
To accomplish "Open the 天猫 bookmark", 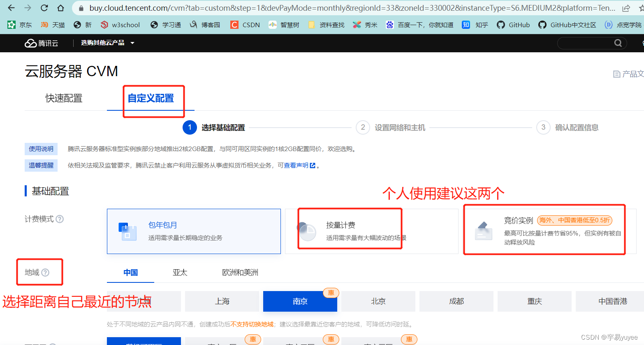I will coord(53,25).
